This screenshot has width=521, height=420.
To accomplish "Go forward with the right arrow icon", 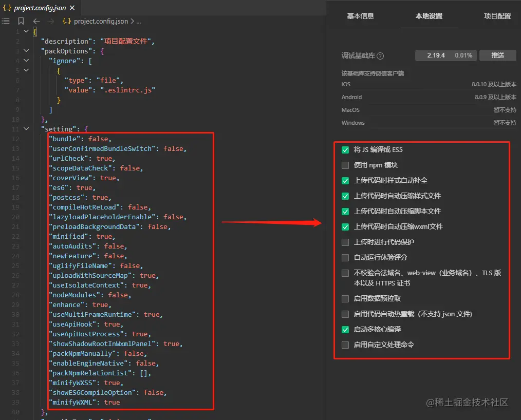I will coord(50,21).
